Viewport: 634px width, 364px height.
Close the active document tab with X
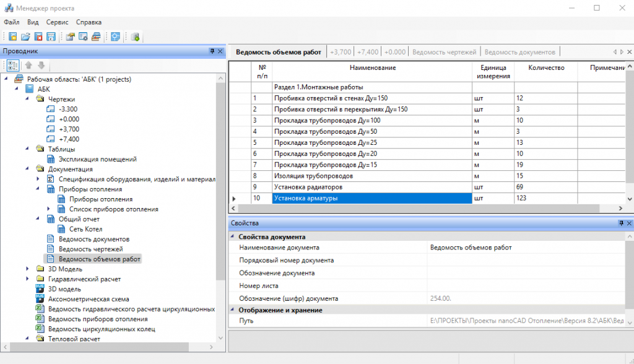tap(629, 52)
